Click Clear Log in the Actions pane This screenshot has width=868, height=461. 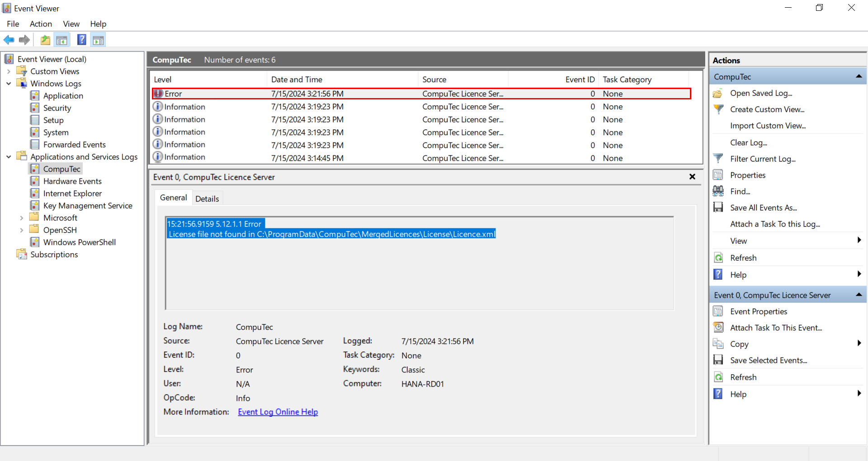coord(748,142)
